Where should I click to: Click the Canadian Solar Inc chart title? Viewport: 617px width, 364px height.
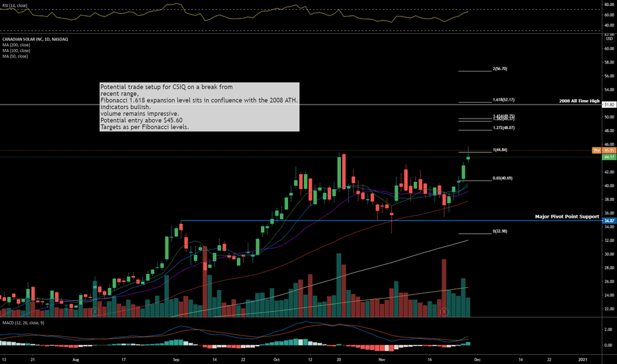click(x=35, y=39)
